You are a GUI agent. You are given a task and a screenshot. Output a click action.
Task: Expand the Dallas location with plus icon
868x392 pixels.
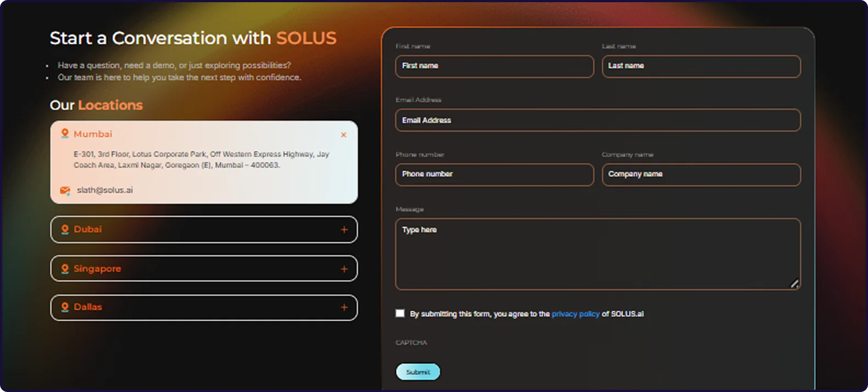344,307
